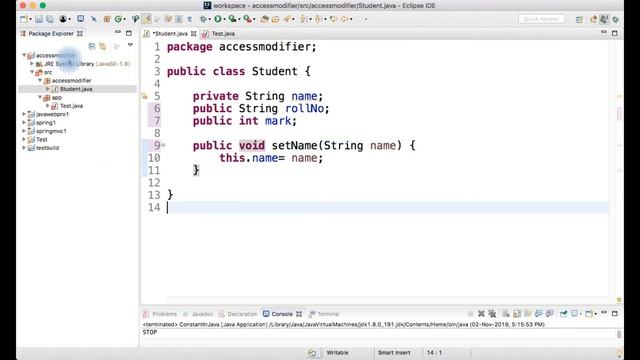The image size is (640, 360).
Task: Click the warning marker beside line 5
Action: coord(144,96)
